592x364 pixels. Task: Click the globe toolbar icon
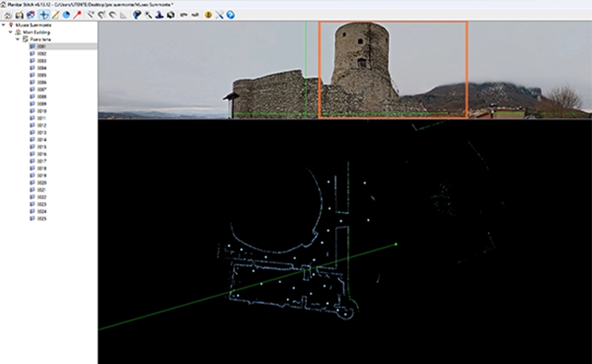(x=31, y=15)
